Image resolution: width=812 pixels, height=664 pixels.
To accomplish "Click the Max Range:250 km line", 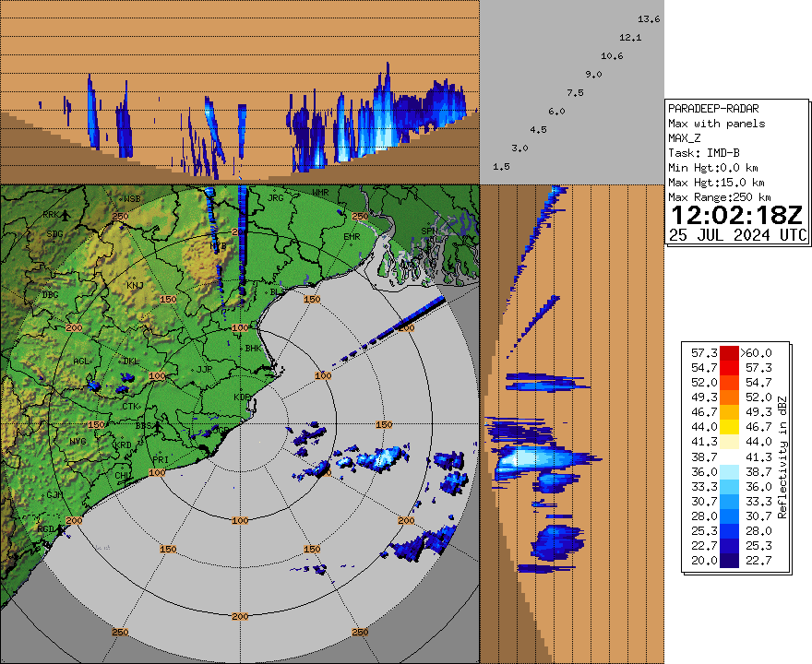I will [x=719, y=197].
